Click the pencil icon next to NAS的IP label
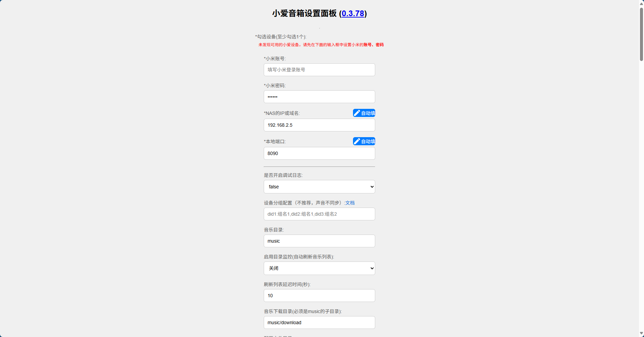Viewport: 644px width, 337px height. [357, 113]
